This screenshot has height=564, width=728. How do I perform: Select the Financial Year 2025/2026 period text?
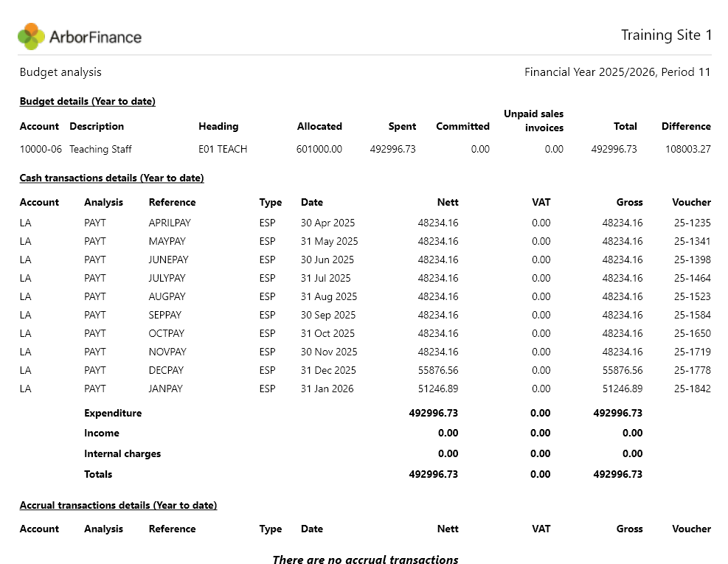click(x=617, y=72)
